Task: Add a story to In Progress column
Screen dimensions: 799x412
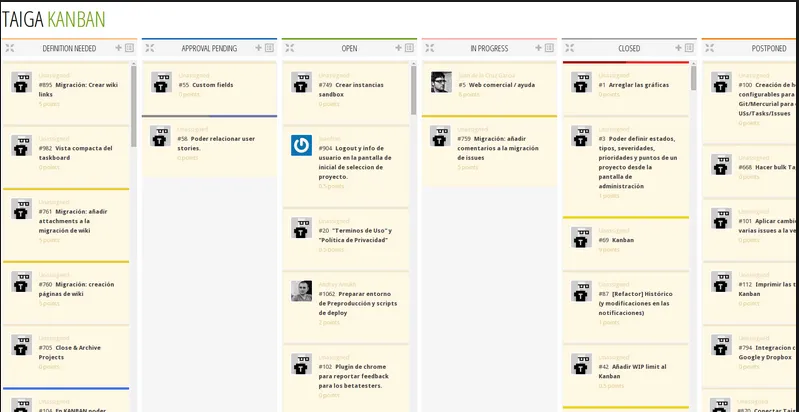Action: [x=538, y=48]
